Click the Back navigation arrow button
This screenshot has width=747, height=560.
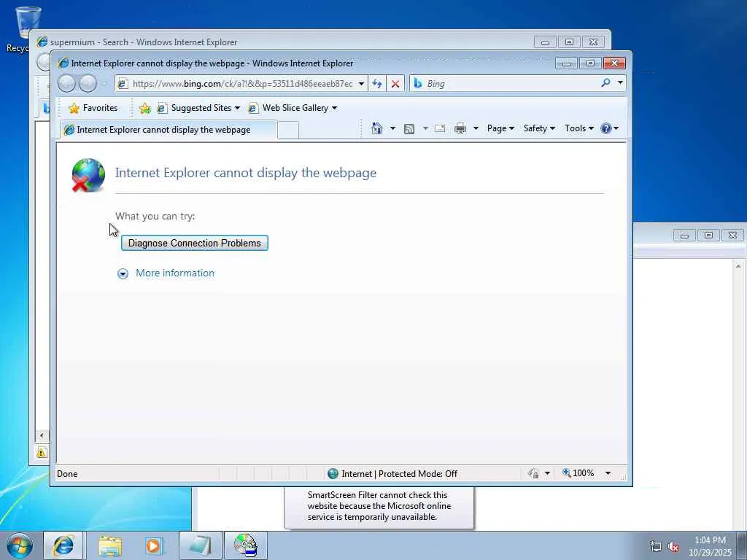pos(66,84)
